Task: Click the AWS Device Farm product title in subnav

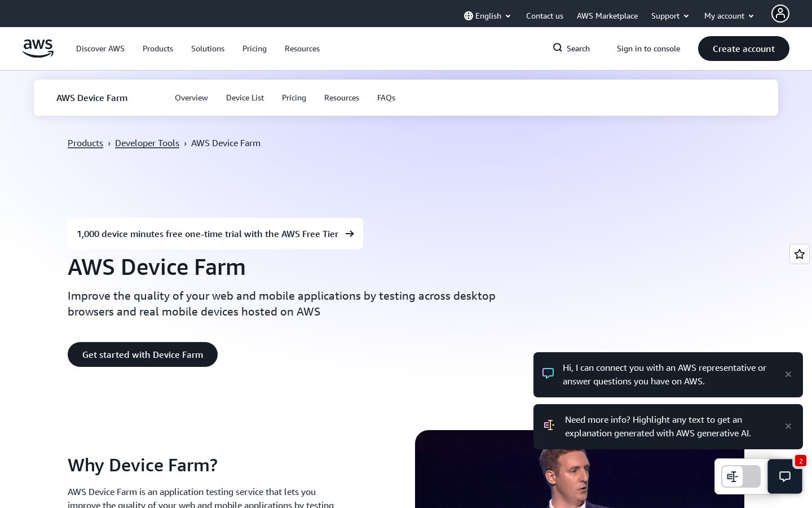Action: click(x=92, y=98)
